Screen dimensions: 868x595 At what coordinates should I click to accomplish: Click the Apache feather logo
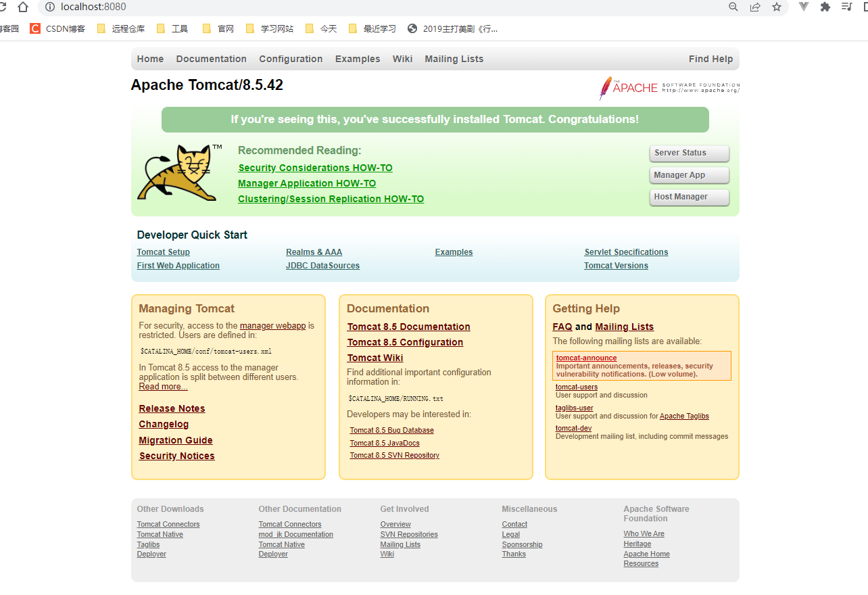click(x=669, y=88)
